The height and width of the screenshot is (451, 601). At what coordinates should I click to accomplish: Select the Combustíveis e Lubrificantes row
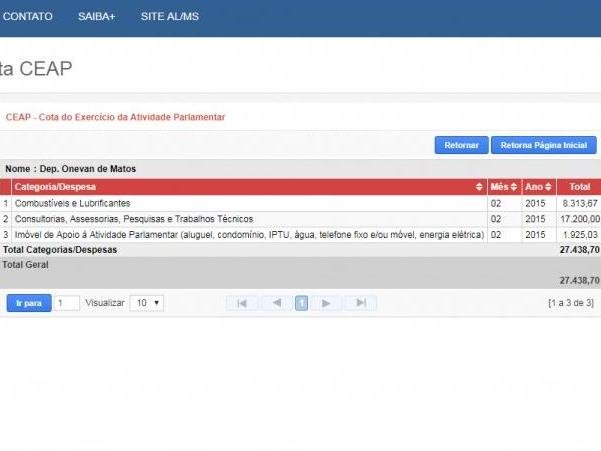(x=300, y=203)
